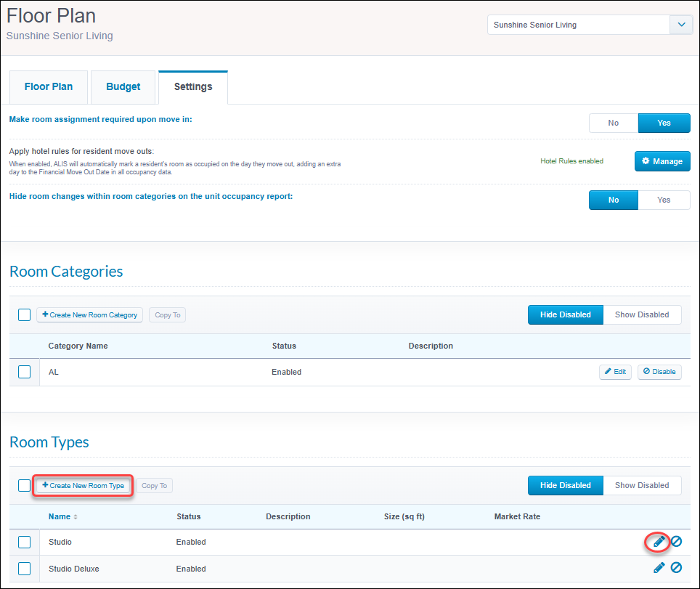Viewport: 700px width, 589px height.
Task: Click the Market Rate column header
Action: click(517, 516)
